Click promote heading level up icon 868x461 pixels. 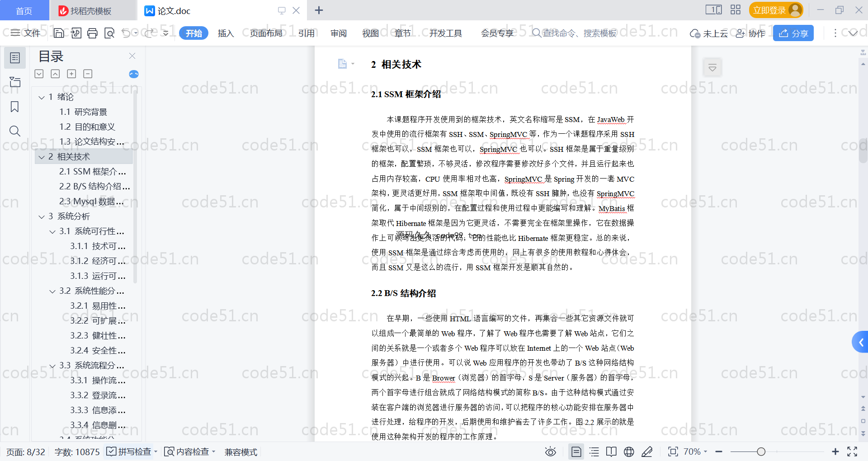click(71, 74)
